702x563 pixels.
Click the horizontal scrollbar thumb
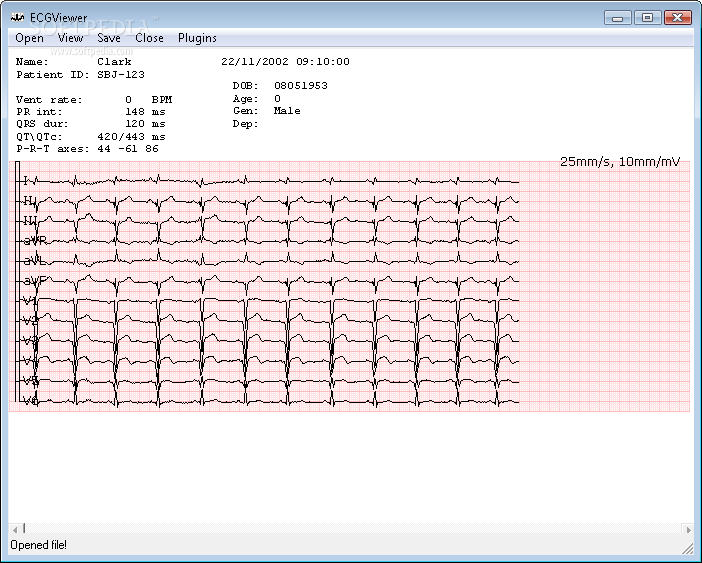pos(24,529)
